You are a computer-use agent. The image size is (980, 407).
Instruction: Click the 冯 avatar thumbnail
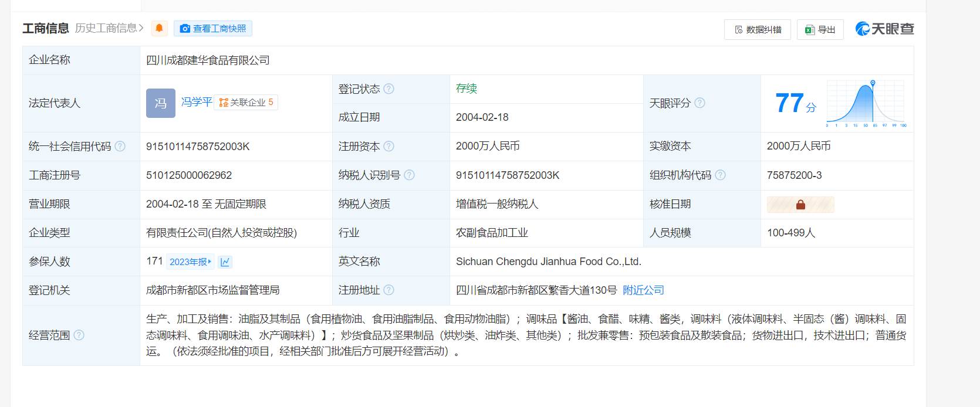pos(161,103)
